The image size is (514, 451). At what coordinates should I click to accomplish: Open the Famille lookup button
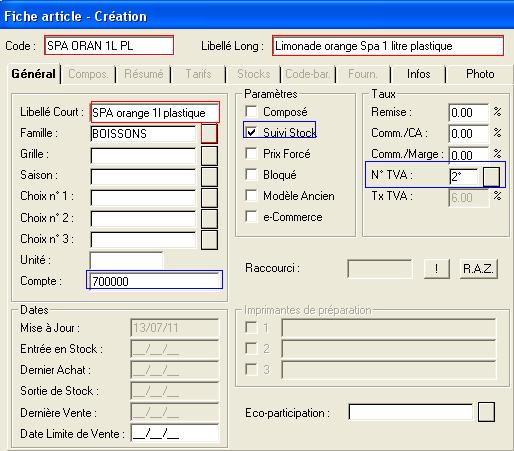(x=209, y=133)
